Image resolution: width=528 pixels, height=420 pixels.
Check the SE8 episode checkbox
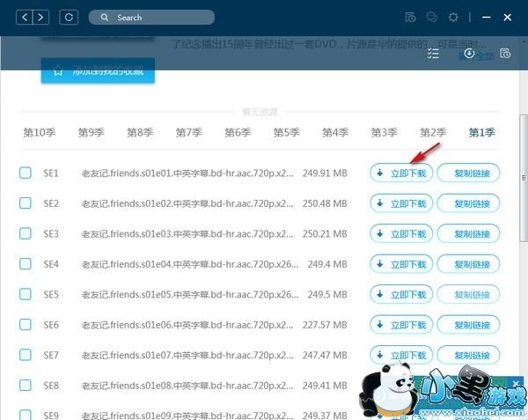[x=26, y=385]
